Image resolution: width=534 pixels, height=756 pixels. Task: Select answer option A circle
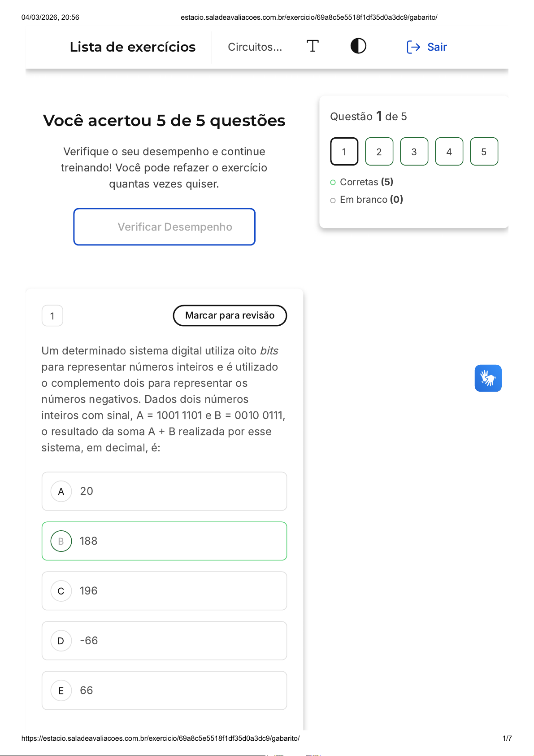61,492
